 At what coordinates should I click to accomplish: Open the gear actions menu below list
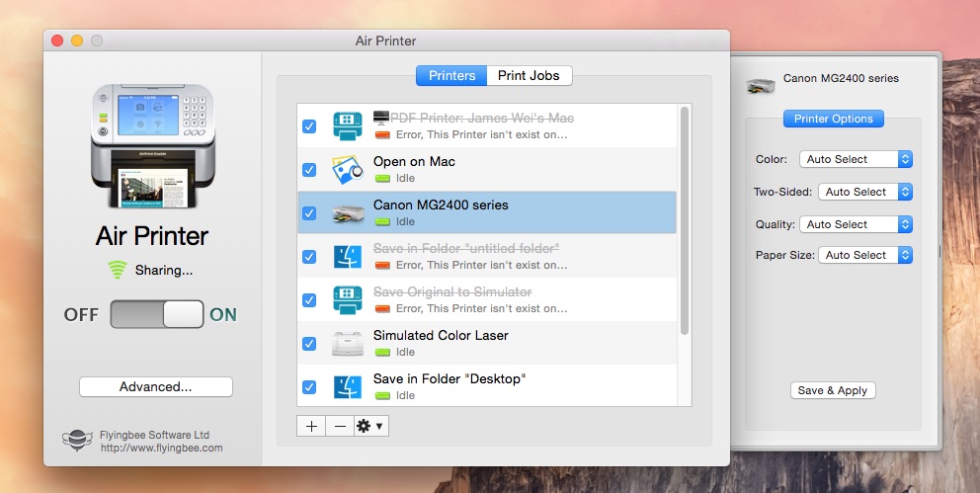pos(371,426)
